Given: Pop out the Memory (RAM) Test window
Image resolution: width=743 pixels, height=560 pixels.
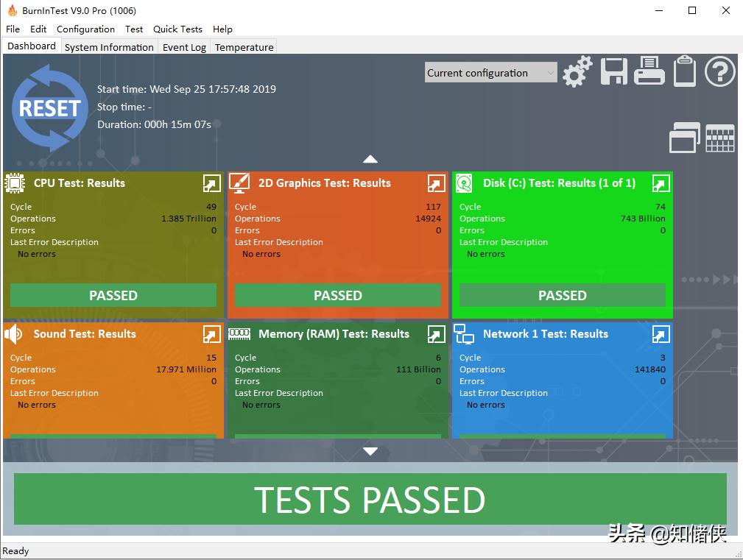Looking at the screenshot, I should pos(436,334).
